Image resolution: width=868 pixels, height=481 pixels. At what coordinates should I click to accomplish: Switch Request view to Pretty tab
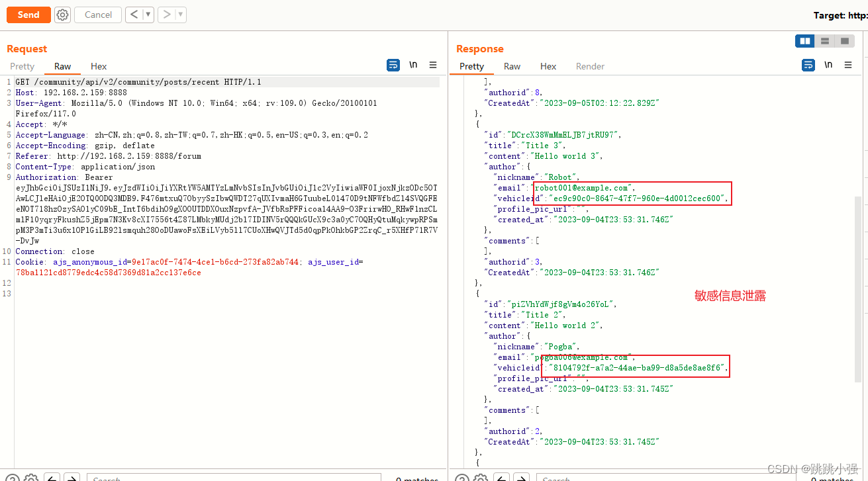pyautogui.click(x=22, y=66)
